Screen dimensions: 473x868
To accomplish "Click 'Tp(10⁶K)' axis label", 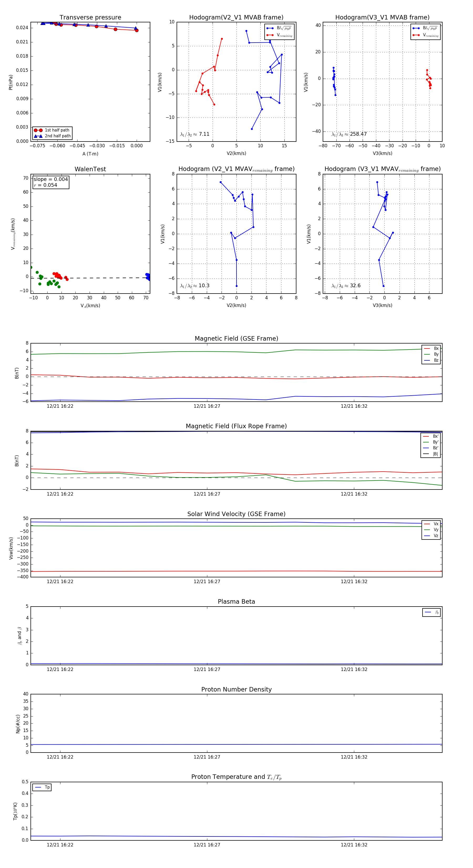I will point(15,811).
